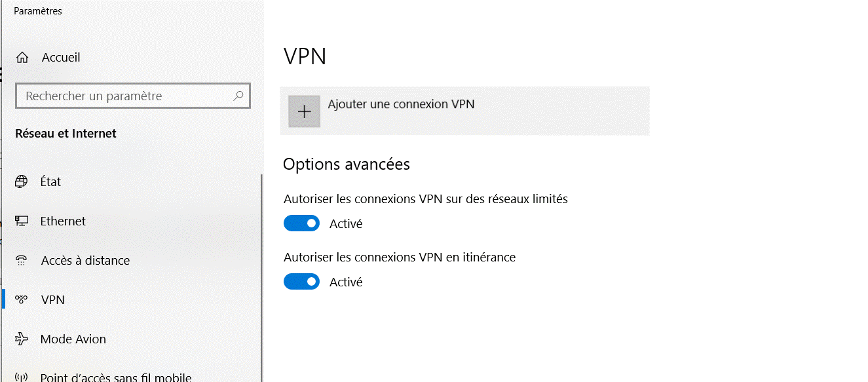Screen dimensions: 868x382
Task: Click the search magnifier icon
Action: point(238,96)
